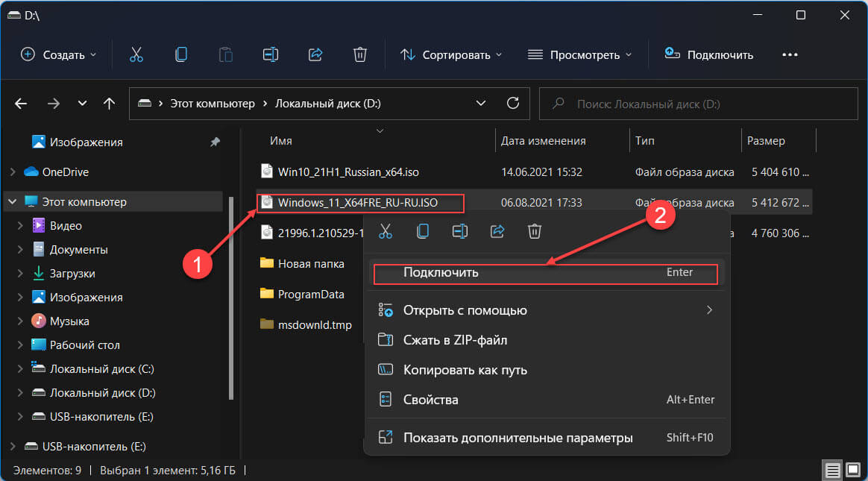Choose Подключить in the context menu
This screenshot has width=868, height=481.
tap(546, 272)
